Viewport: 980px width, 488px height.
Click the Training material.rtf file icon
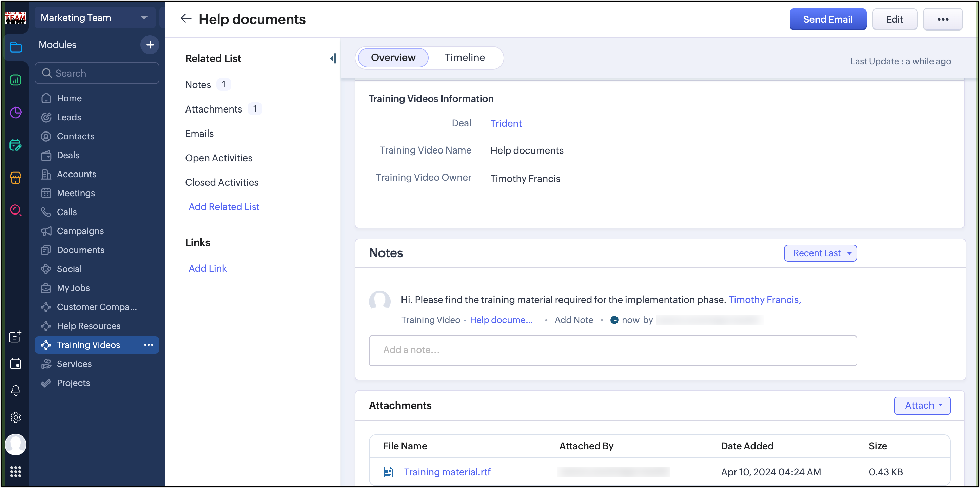pos(388,472)
